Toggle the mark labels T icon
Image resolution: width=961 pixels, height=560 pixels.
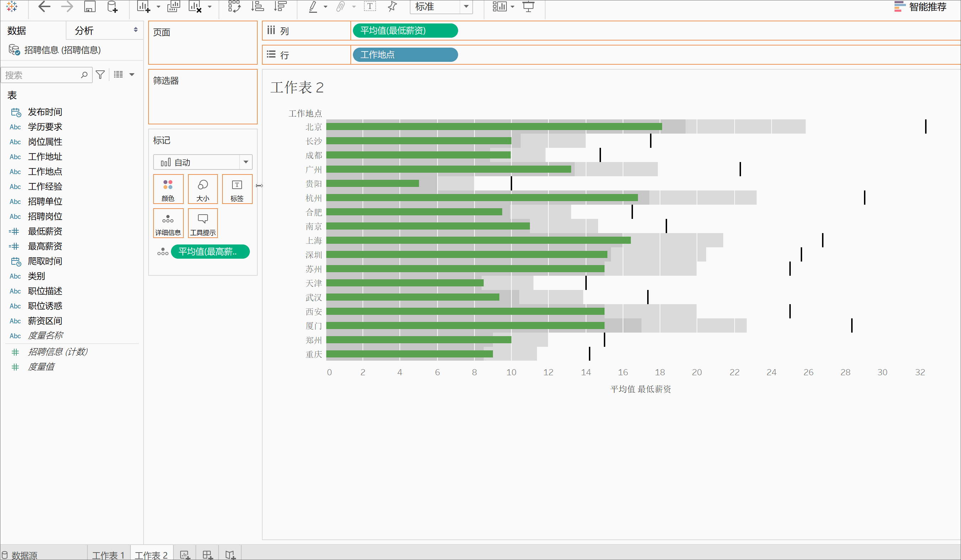[x=370, y=6]
